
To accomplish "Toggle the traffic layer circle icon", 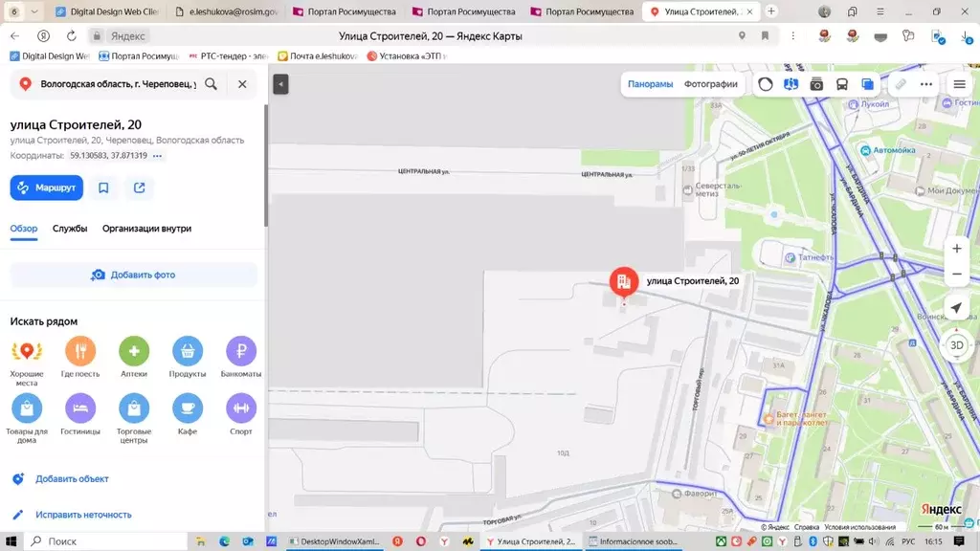I will point(765,84).
